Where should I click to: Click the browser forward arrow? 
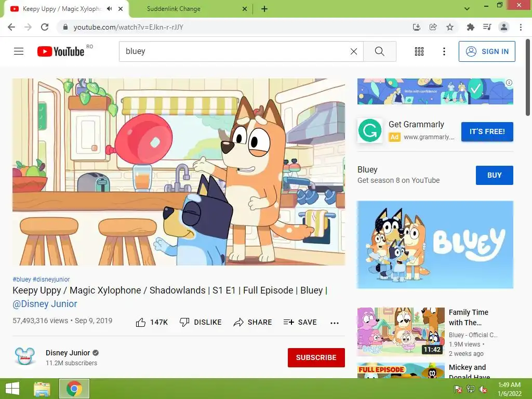[x=28, y=27]
